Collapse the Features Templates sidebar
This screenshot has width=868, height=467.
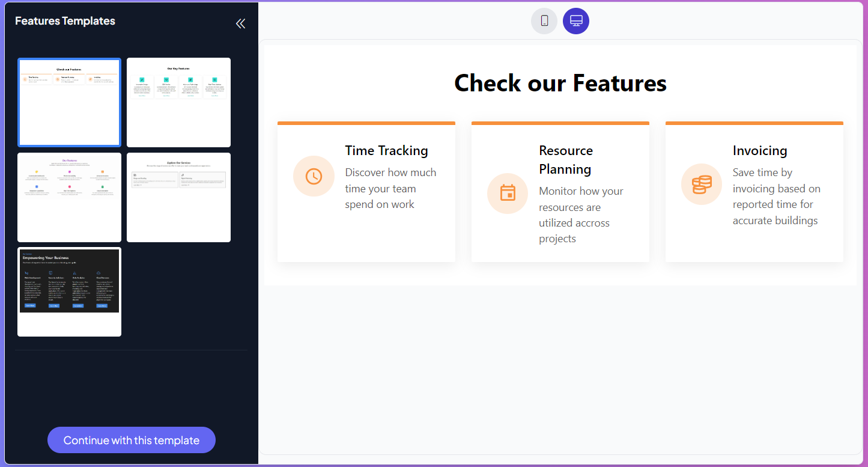[240, 23]
